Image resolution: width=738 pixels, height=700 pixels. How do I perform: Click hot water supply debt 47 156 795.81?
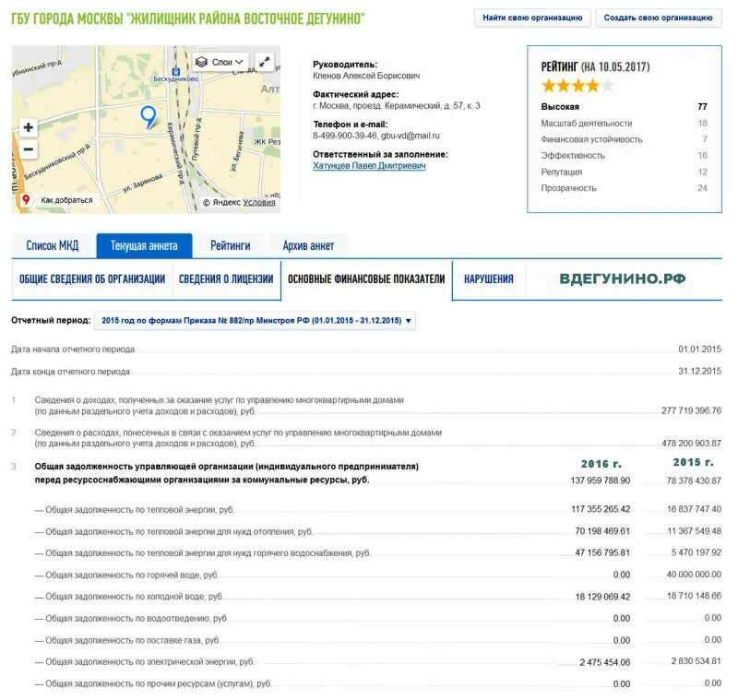(x=602, y=552)
